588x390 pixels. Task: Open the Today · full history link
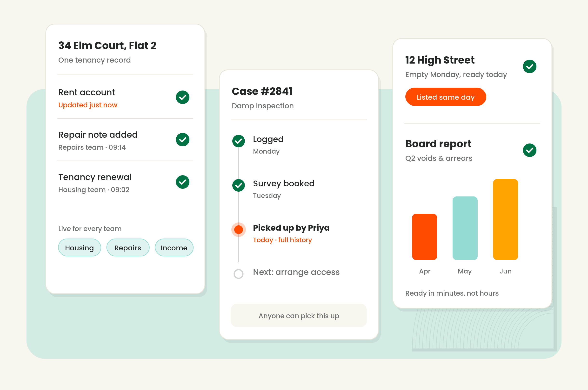[282, 240]
